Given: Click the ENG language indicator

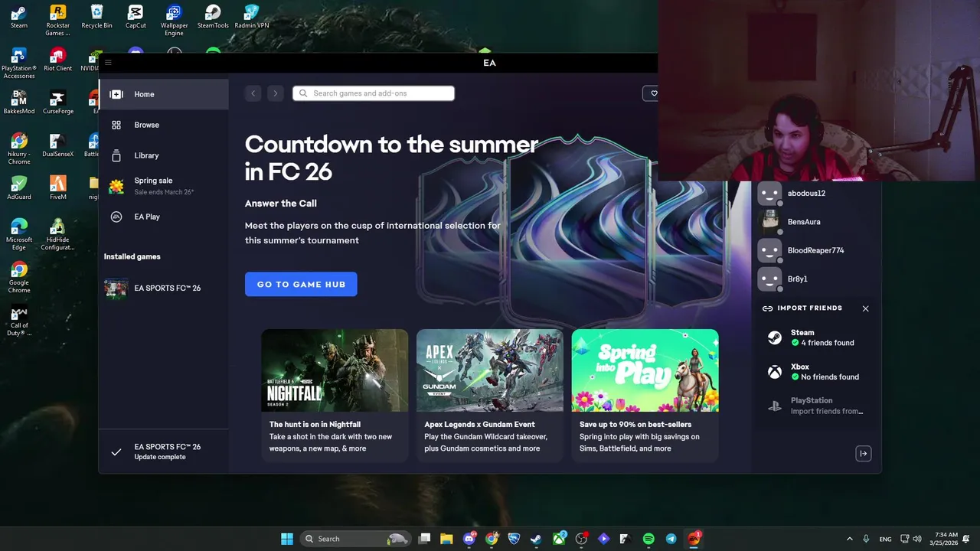Looking at the screenshot, I should coord(885,539).
